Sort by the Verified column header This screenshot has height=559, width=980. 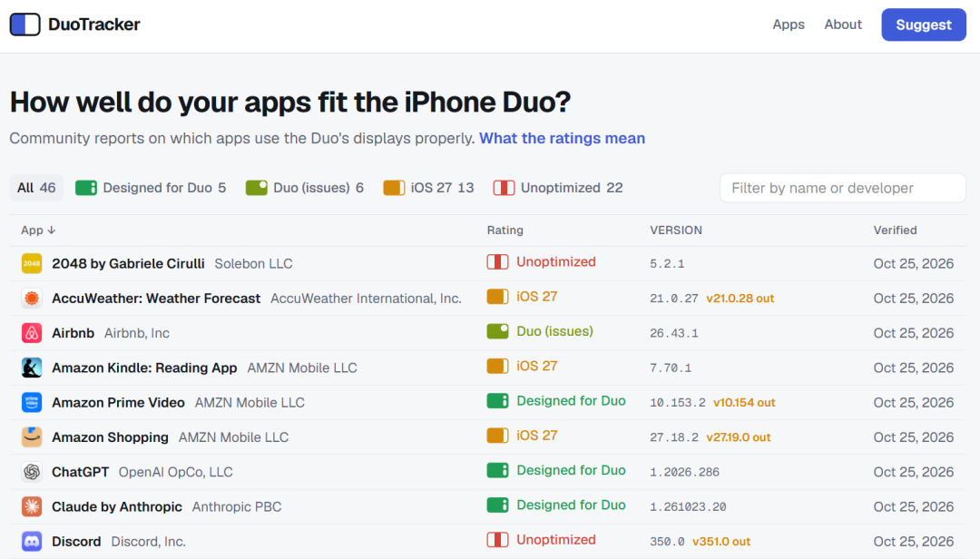(x=895, y=230)
